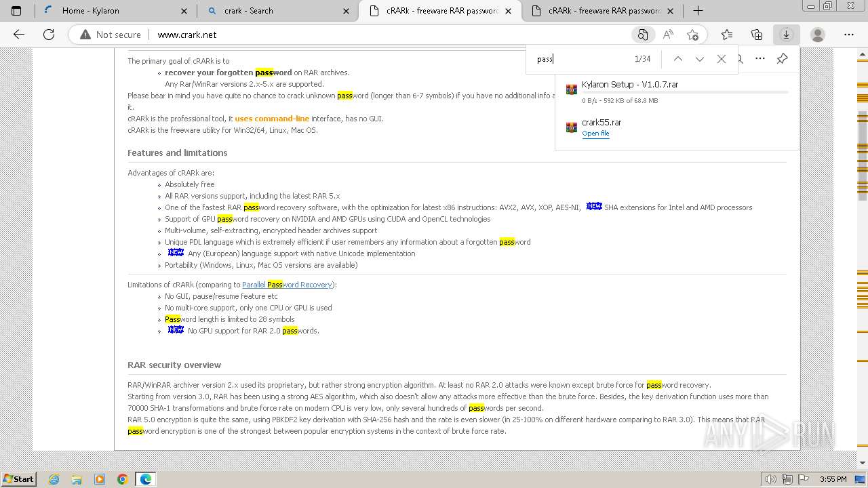Image resolution: width=868 pixels, height=488 pixels.
Task: Jump to previous 'pass' search match
Action: pos(677,59)
